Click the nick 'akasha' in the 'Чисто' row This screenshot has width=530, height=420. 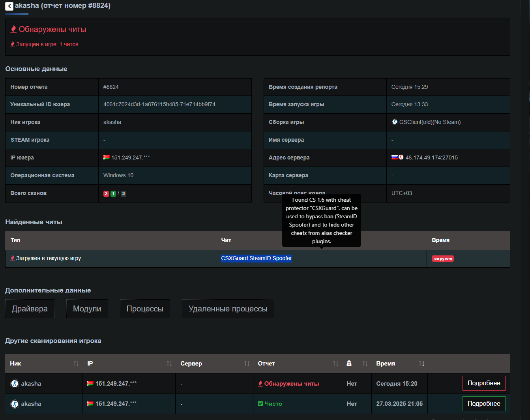pos(31,404)
